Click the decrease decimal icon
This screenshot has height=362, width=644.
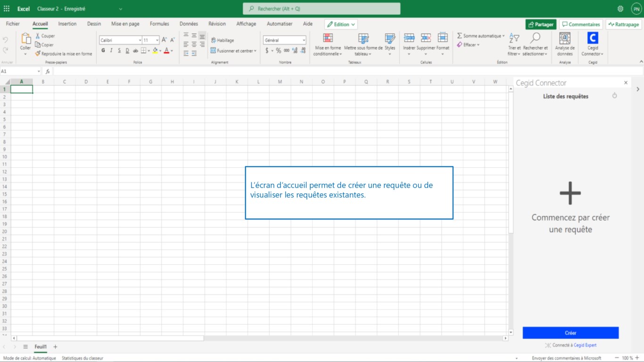(x=303, y=50)
